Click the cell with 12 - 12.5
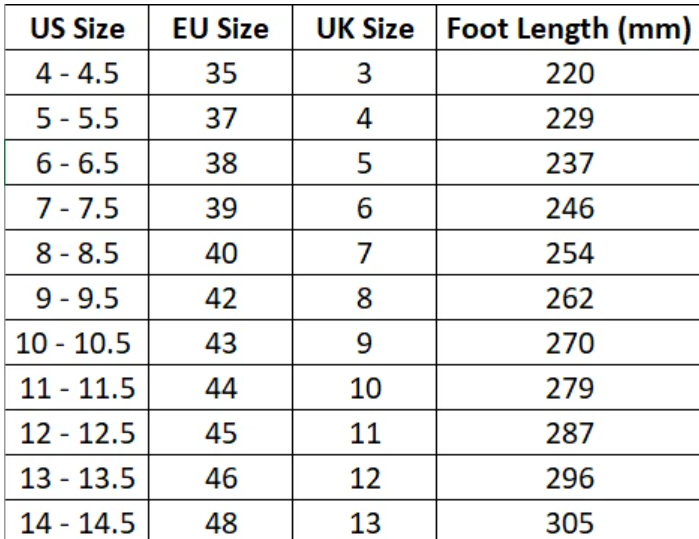This screenshot has height=539, width=699. (77, 432)
